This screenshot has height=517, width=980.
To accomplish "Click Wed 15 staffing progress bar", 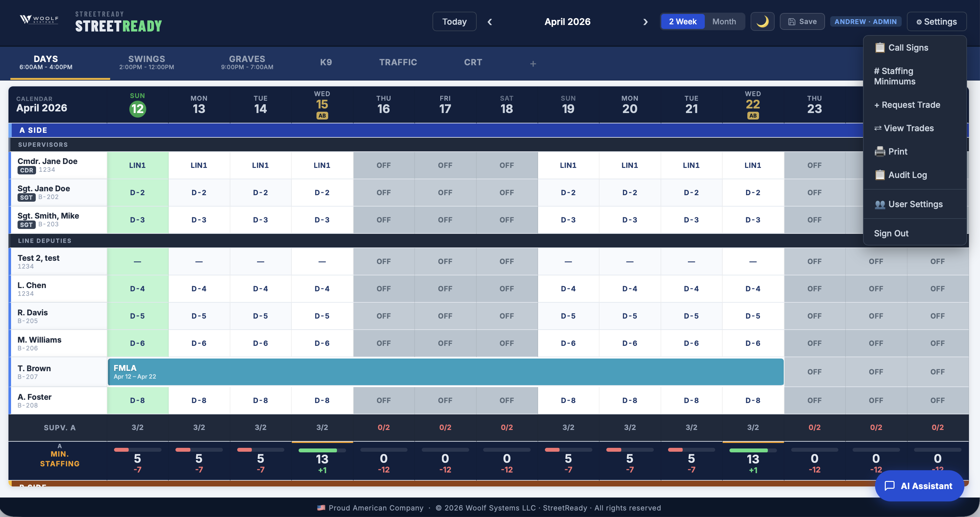I will click(x=322, y=450).
